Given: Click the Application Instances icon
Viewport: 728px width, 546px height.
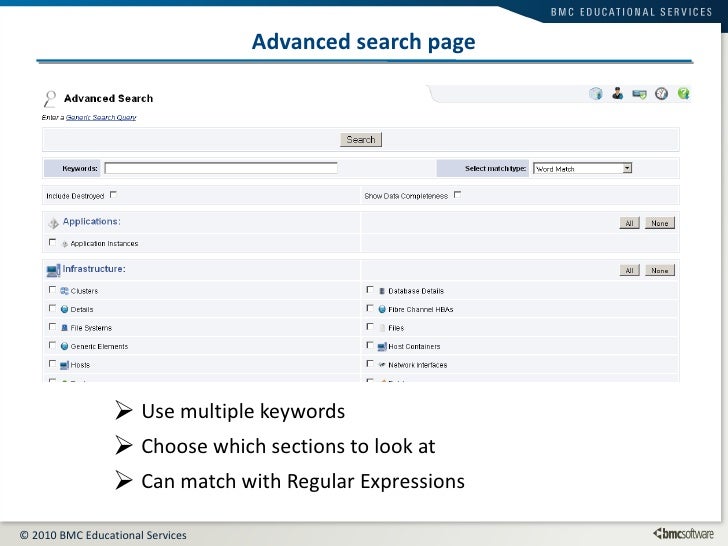Looking at the screenshot, I should tap(65, 244).
